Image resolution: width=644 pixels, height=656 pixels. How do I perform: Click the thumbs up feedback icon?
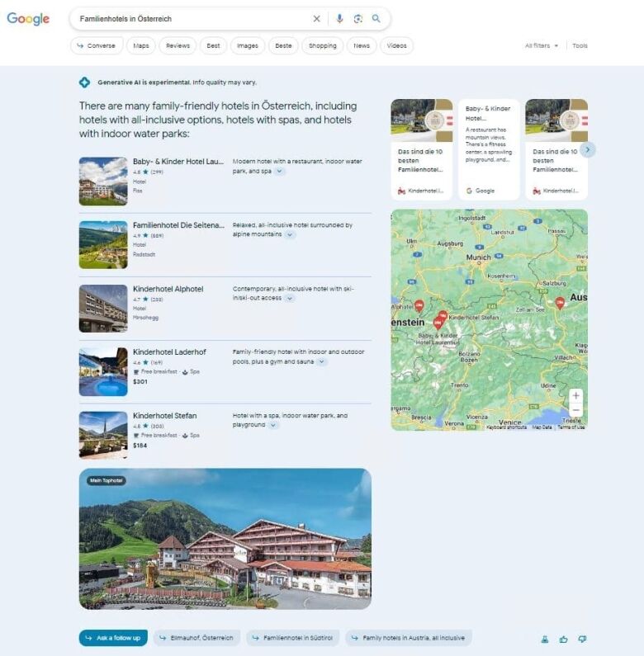coord(563,639)
